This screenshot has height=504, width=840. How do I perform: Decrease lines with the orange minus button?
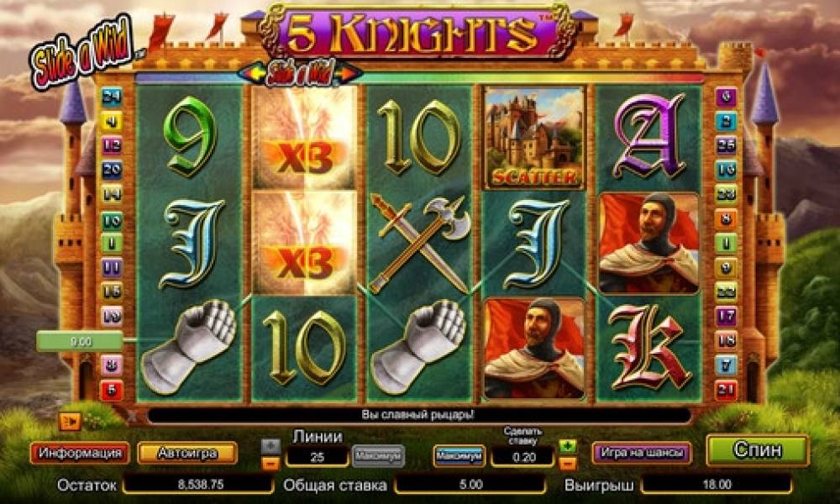(x=270, y=463)
